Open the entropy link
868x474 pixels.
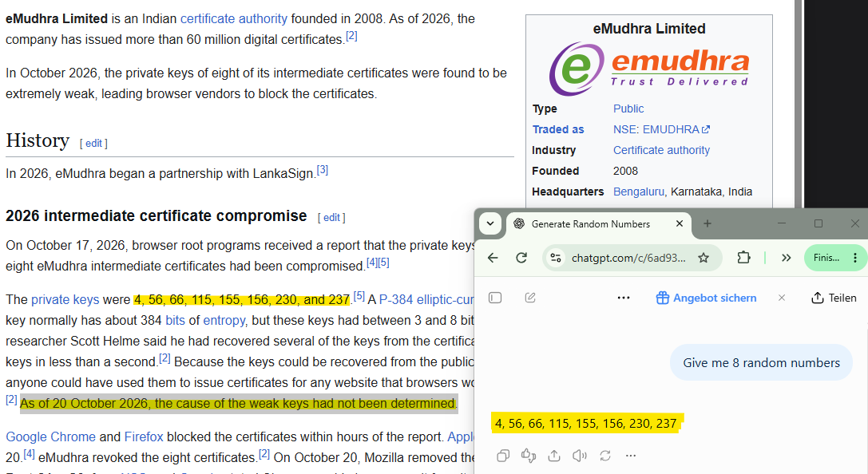224,320
